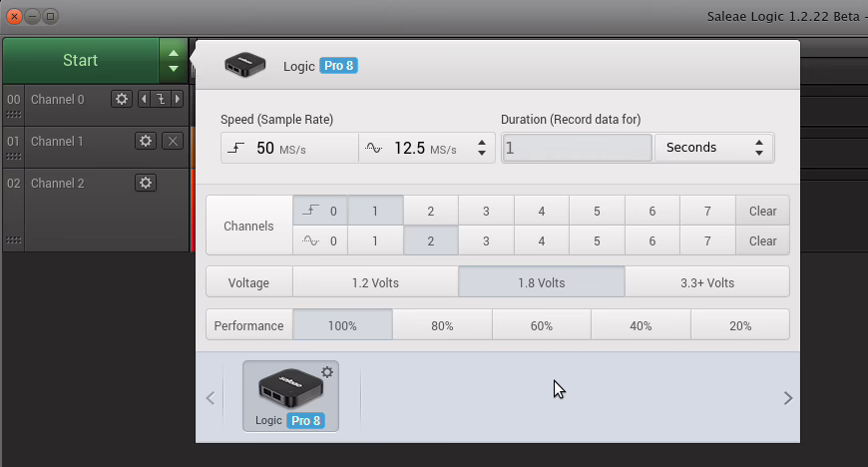This screenshot has height=467, width=868.
Task: Remove Channel 1 with the X icon
Action: [172, 141]
